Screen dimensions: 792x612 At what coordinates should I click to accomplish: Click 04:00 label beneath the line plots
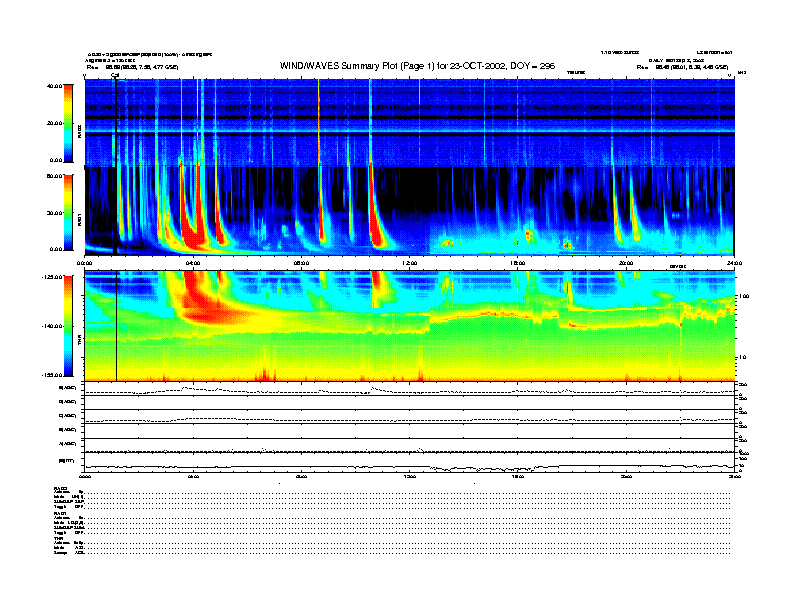pyautogui.click(x=193, y=476)
